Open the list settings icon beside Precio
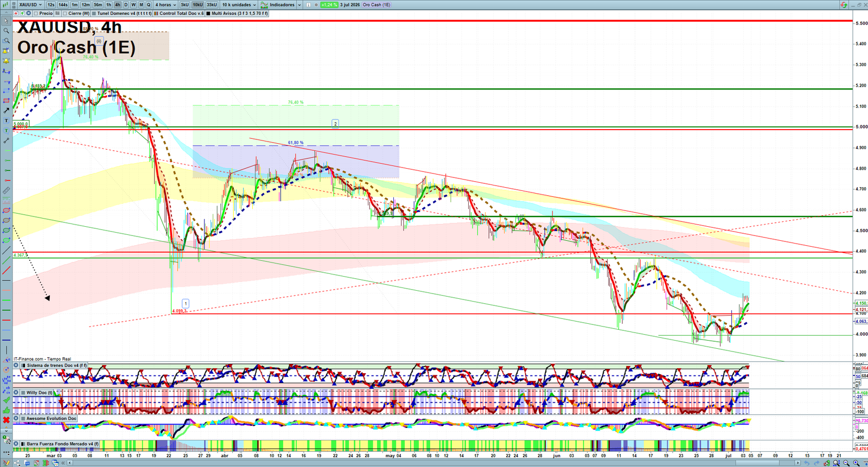The width and height of the screenshot is (868, 467). point(58,13)
